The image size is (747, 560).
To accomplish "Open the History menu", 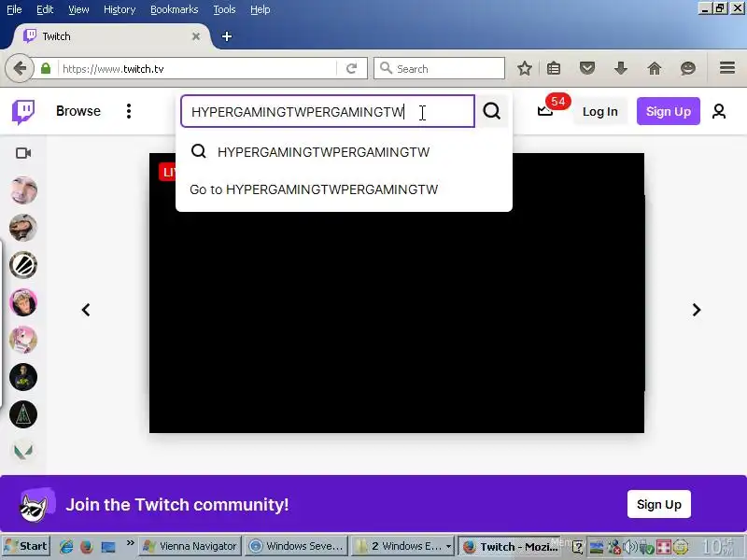I will click(x=120, y=9).
